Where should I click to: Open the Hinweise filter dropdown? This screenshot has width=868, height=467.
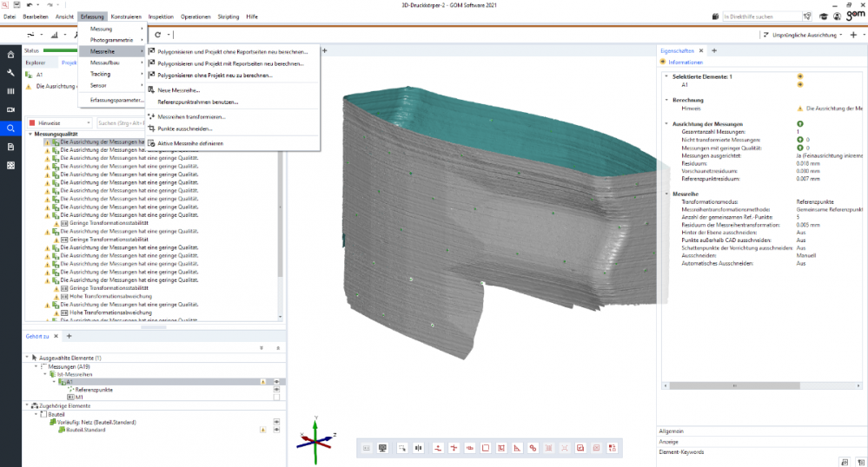(x=61, y=122)
